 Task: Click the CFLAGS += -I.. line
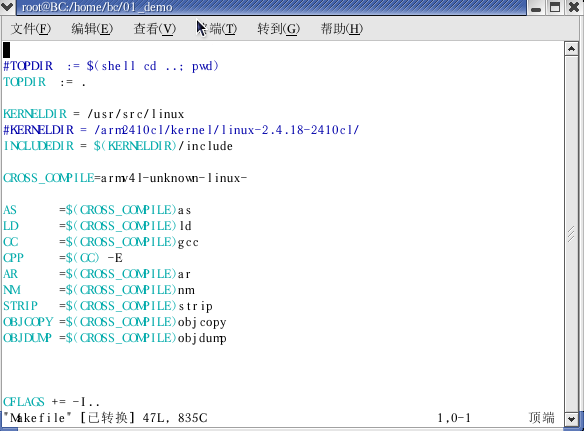point(51,402)
